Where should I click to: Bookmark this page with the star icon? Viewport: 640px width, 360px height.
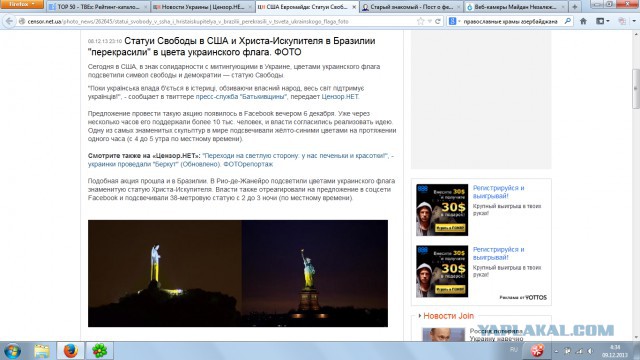(420, 21)
